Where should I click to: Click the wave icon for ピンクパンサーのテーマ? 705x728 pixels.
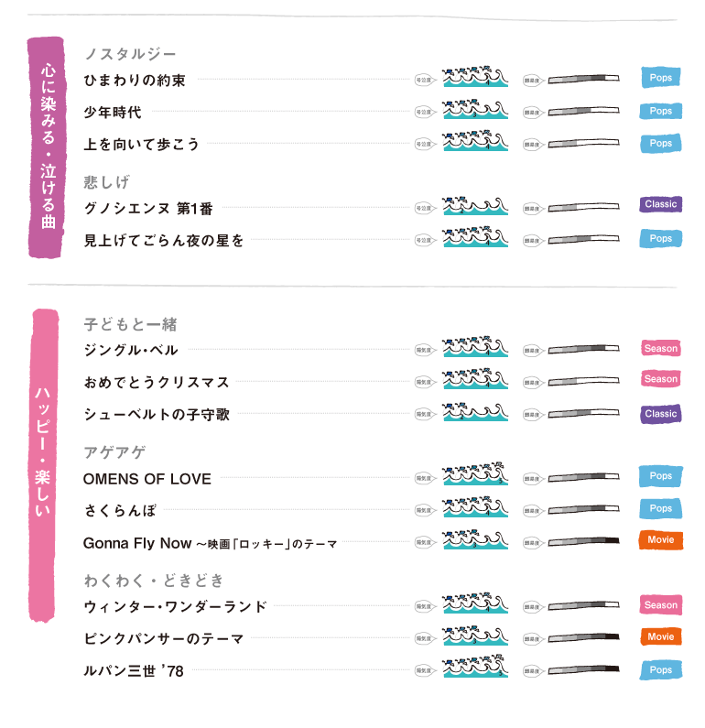(x=475, y=637)
